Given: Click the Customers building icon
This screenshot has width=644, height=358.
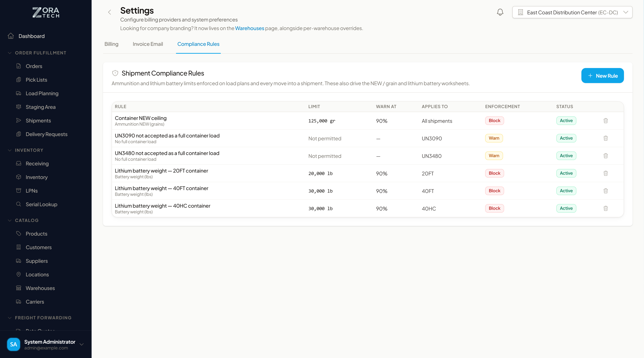Looking at the screenshot, I should point(18,247).
